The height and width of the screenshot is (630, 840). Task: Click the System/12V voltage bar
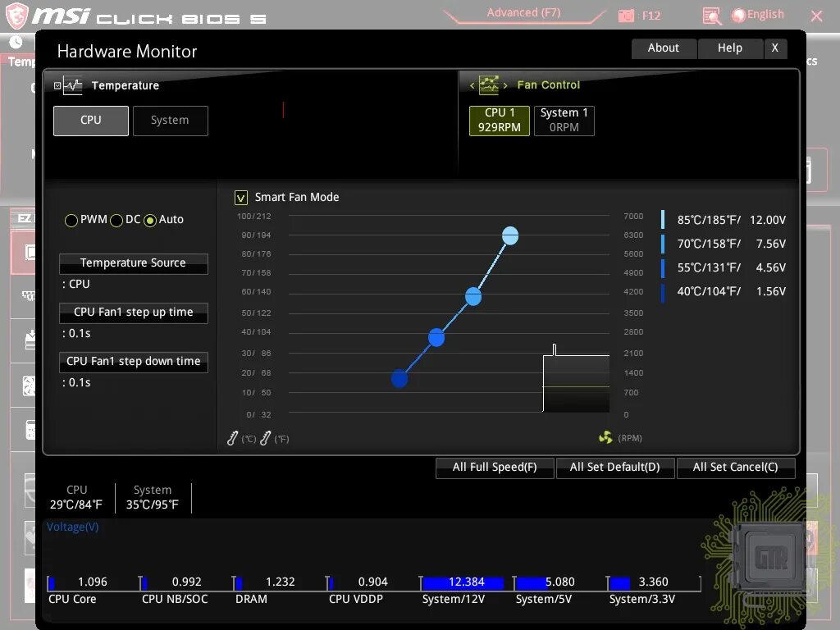(463, 583)
